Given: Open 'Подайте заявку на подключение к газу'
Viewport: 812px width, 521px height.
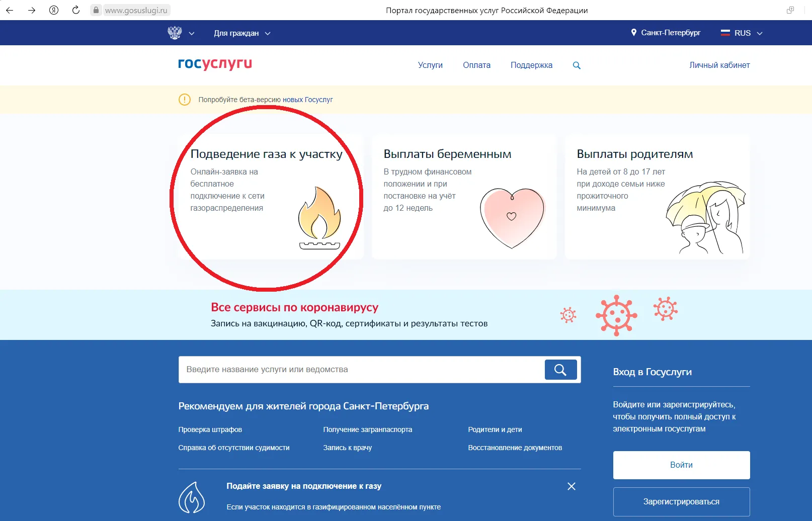Looking at the screenshot, I should click(304, 486).
